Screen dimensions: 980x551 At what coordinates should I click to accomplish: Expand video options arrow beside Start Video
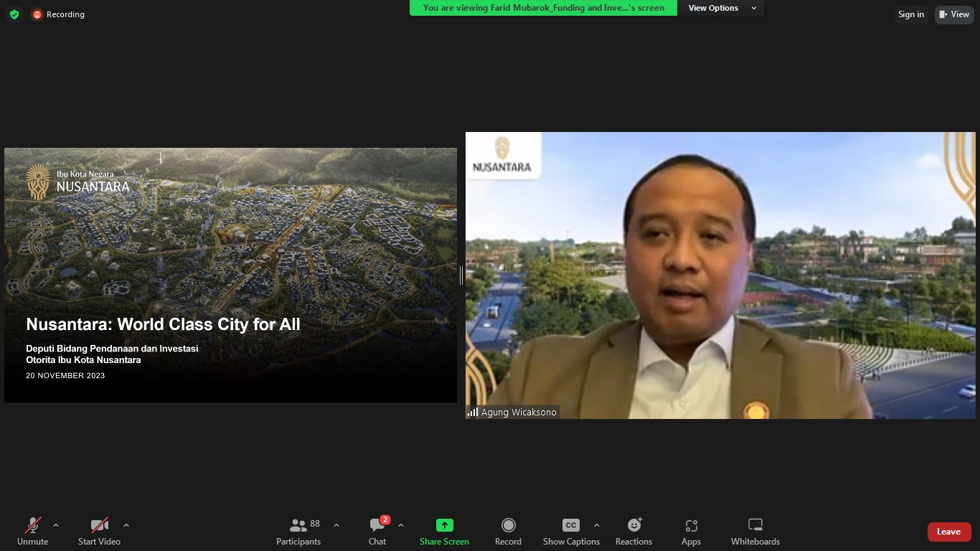(126, 525)
